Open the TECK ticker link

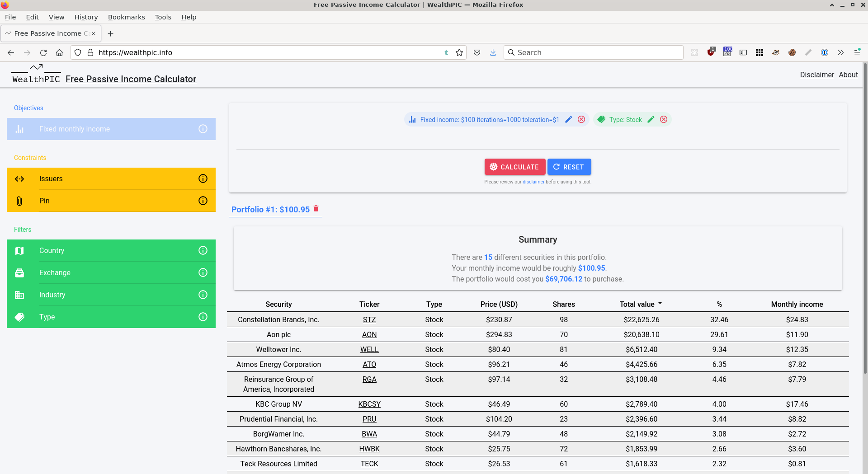[369, 464]
